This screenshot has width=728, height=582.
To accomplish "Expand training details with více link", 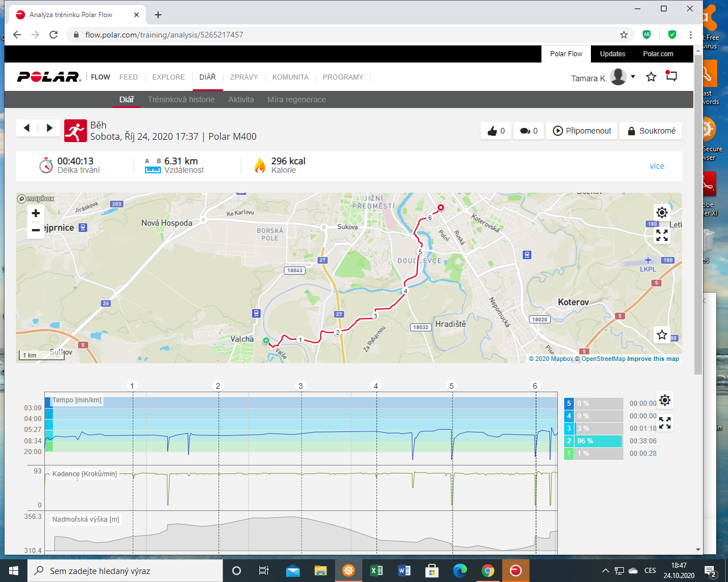I will (656, 166).
